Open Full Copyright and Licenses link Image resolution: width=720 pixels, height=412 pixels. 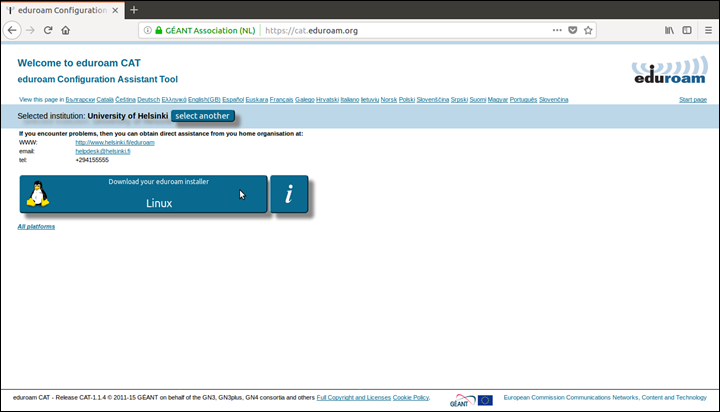(354, 398)
